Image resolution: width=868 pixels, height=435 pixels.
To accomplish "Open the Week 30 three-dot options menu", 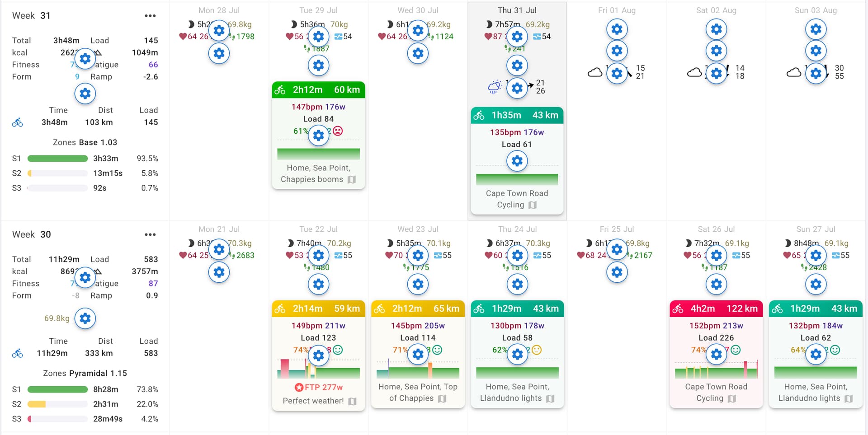I will pyautogui.click(x=150, y=234).
